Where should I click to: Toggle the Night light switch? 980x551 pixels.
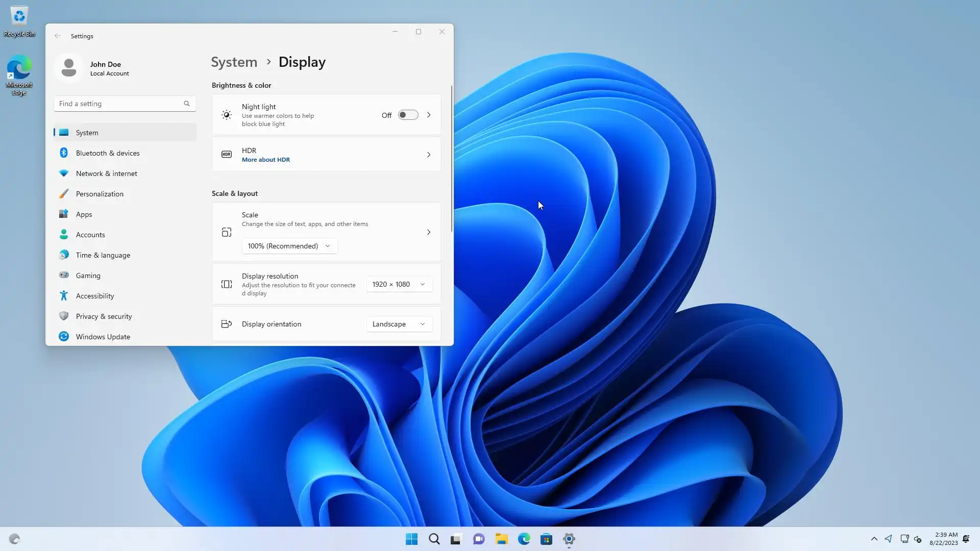pyautogui.click(x=408, y=115)
